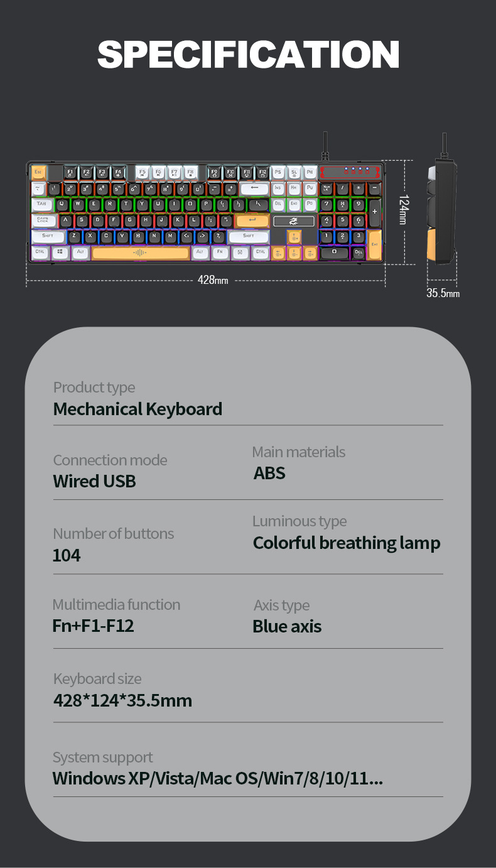This screenshot has height=868, width=496.
Task: Click the orange Esc key
Action: pos(38,171)
